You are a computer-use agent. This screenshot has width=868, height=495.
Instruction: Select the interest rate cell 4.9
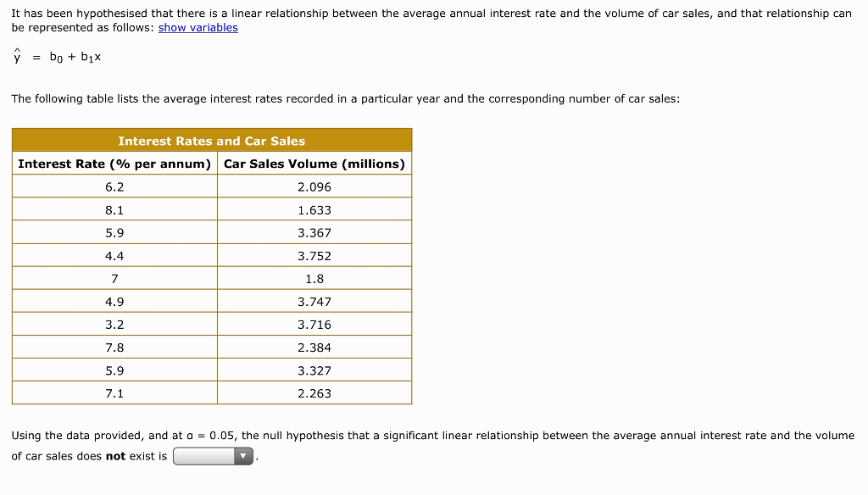pos(114,302)
